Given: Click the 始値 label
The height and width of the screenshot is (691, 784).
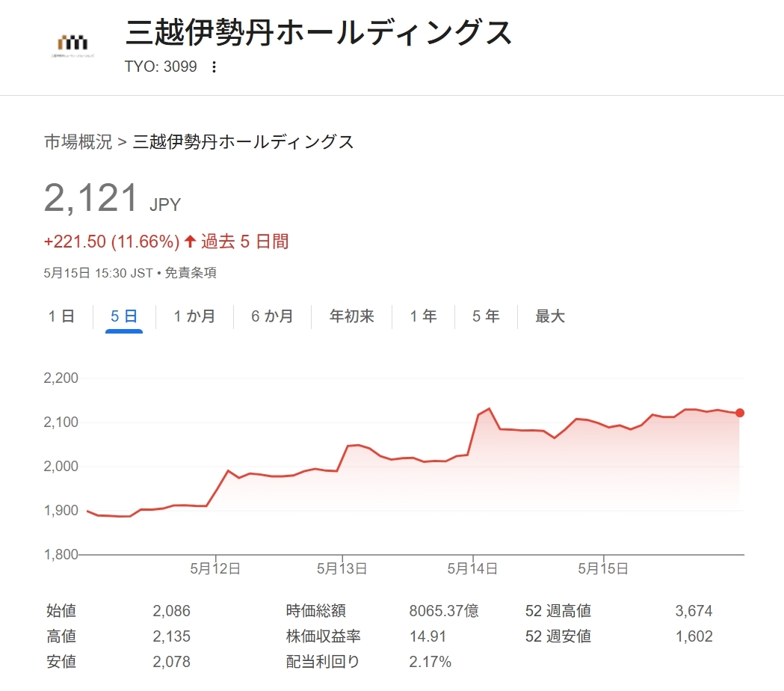Looking at the screenshot, I should coord(61,611).
